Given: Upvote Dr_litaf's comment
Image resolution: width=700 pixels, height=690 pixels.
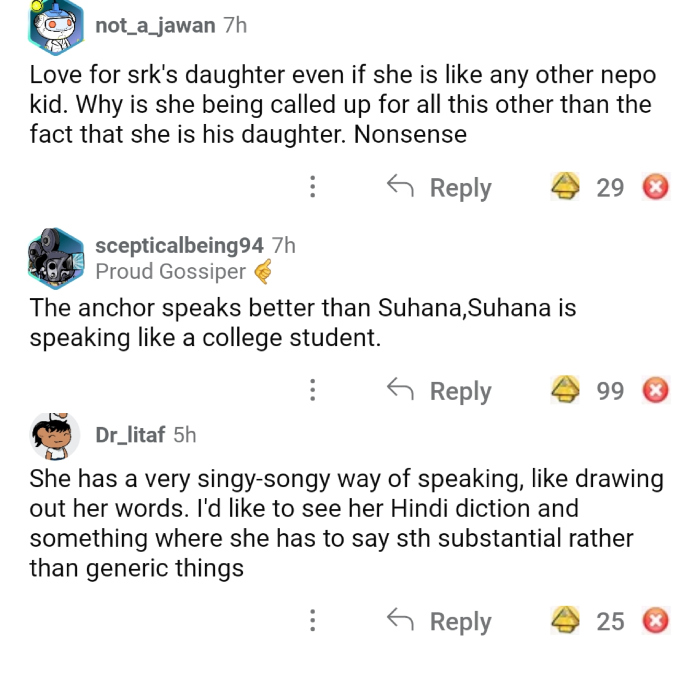Looking at the screenshot, I should (x=566, y=621).
